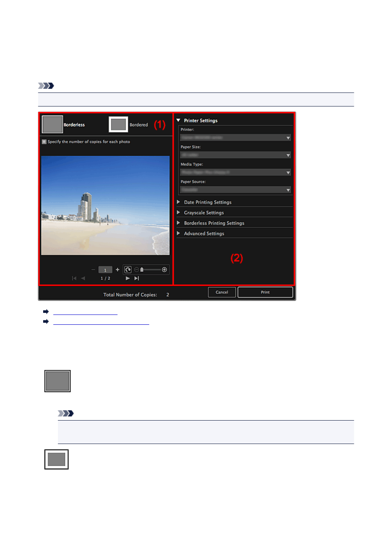Click the bordered icon in description area
392x555 pixels.
pyautogui.click(x=57, y=459)
